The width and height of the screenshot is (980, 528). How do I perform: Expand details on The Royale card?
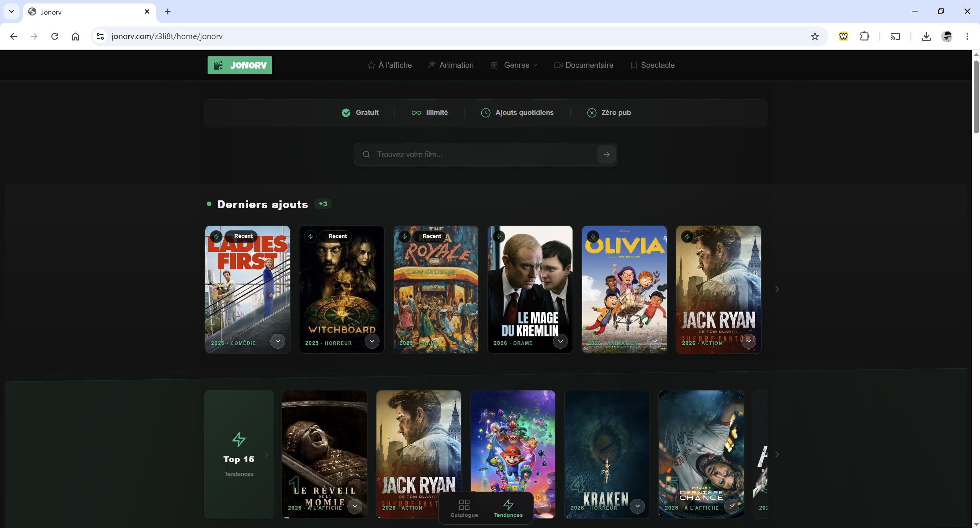pyautogui.click(x=466, y=341)
